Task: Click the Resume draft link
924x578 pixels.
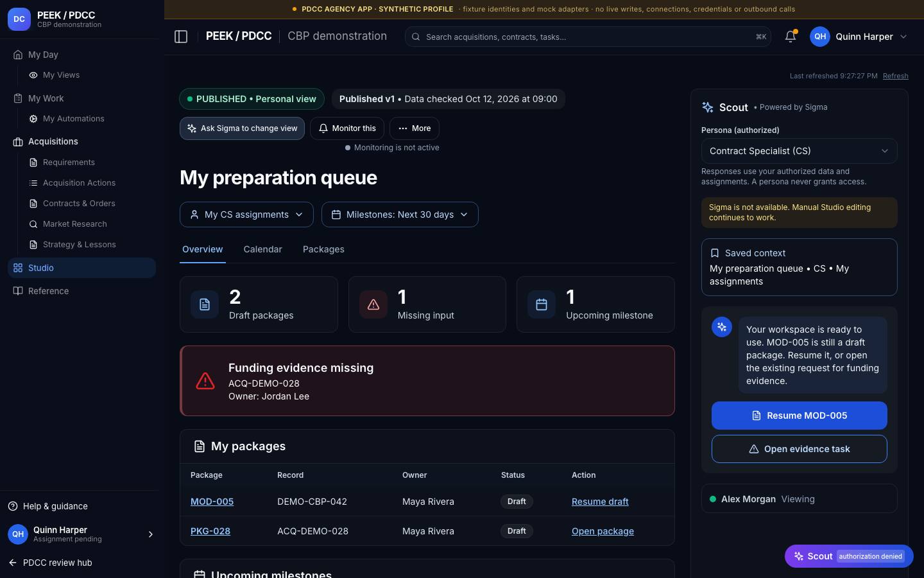Action: pyautogui.click(x=600, y=502)
